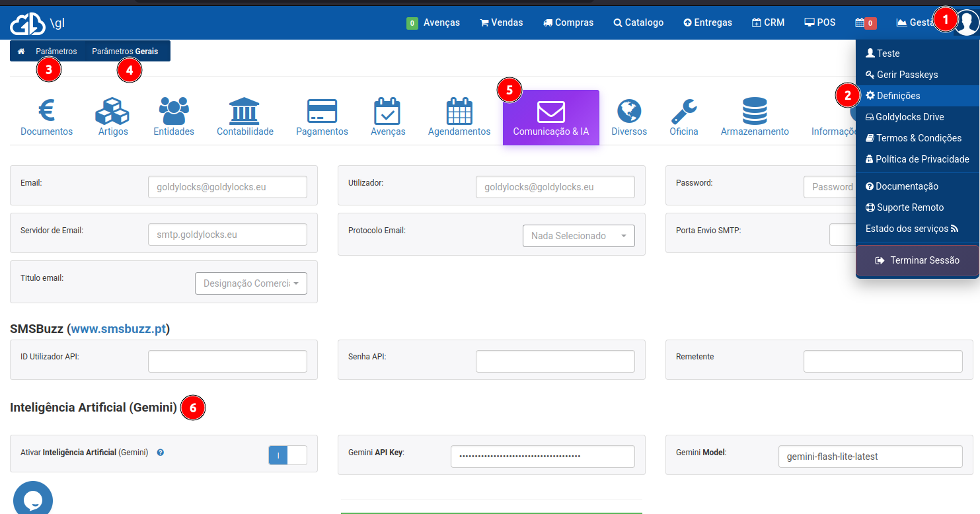Open the Oficina wrench icon
Screen dimensions: 980x514
[683, 111]
